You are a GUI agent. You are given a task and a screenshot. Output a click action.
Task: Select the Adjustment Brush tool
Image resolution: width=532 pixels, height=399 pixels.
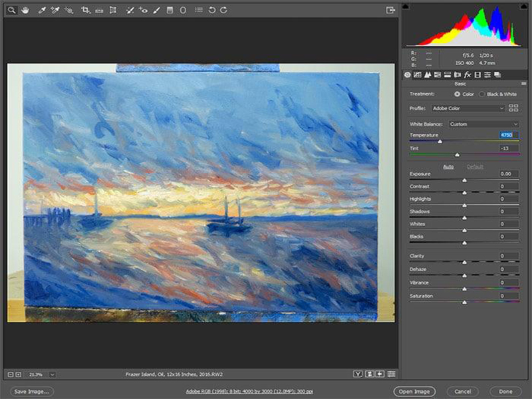(157, 10)
